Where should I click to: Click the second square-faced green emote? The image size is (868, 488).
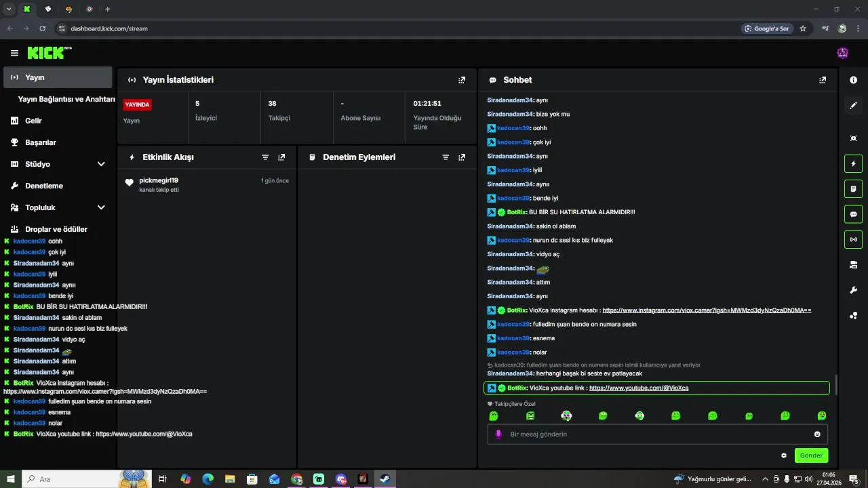[x=530, y=415]
